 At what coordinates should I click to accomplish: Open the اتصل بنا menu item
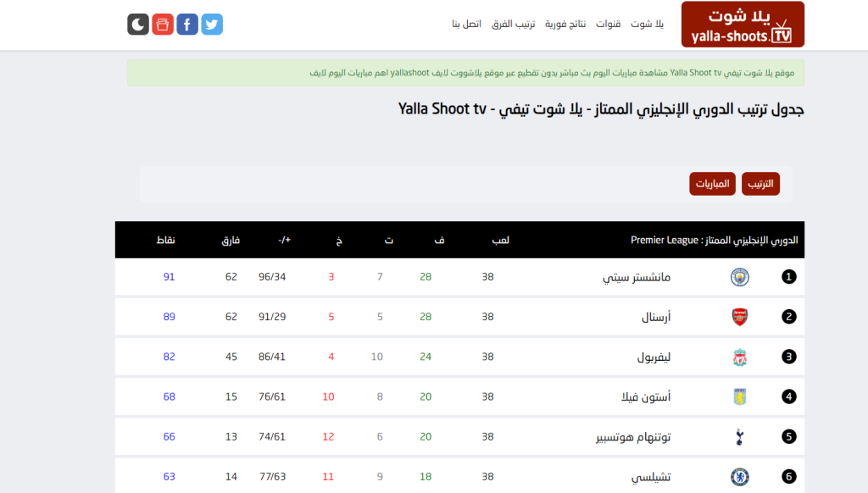pyautogui.click(x=467, y=24)
